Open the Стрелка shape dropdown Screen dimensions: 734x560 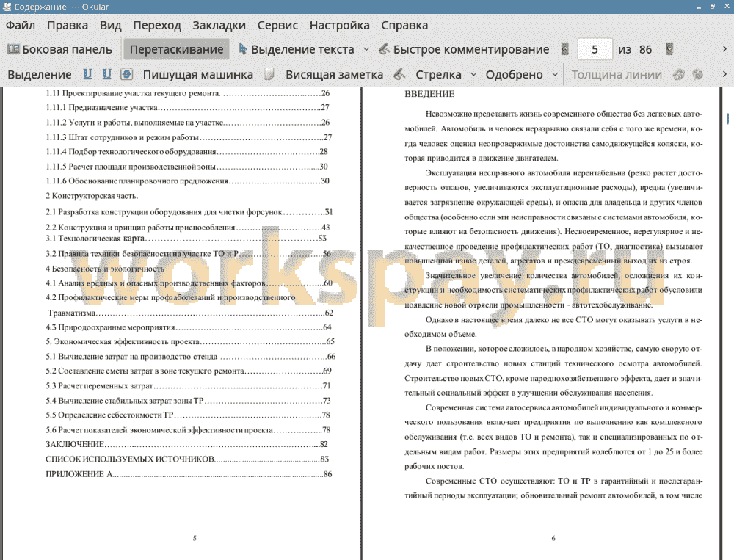click(x=473, y=74)
